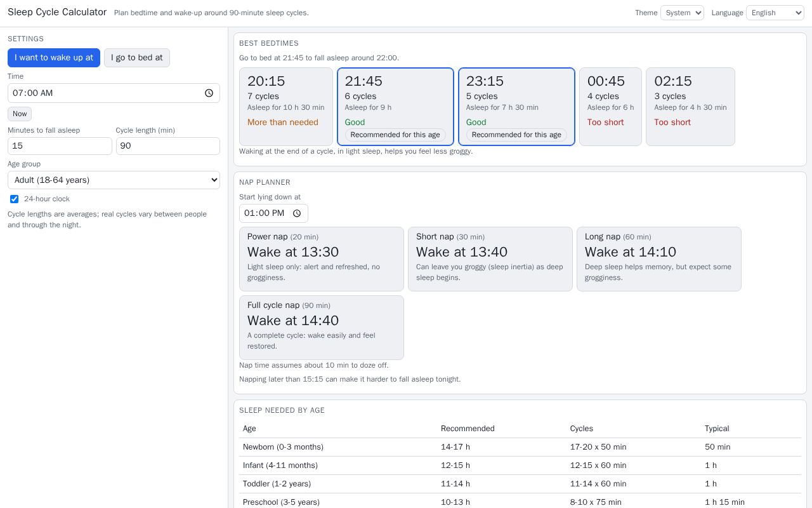Expand the Age group dropdown
This screenshot has height=508, width=812.
coord(114,180)
